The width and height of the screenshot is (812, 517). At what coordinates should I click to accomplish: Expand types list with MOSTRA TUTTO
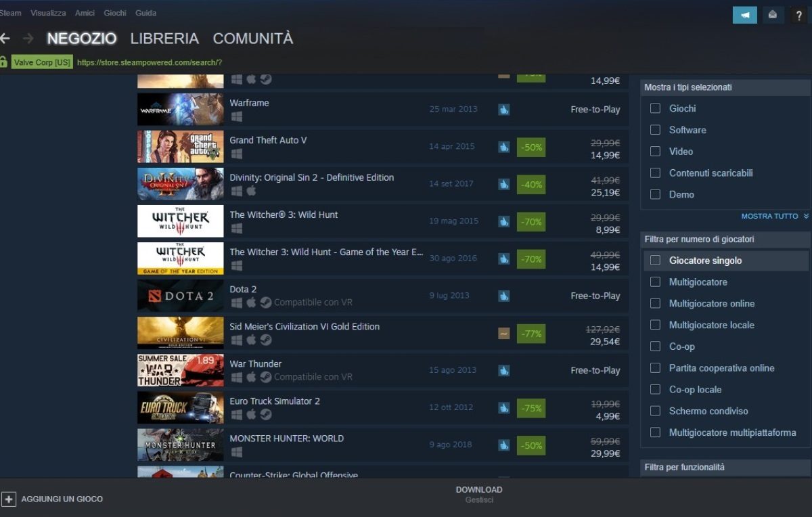(x=775, y=217)
